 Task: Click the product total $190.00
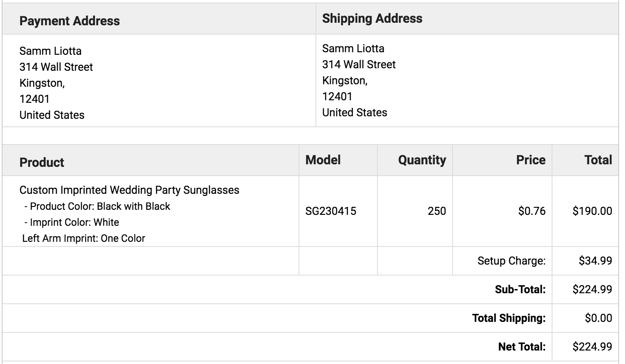(x=592, y=211)
